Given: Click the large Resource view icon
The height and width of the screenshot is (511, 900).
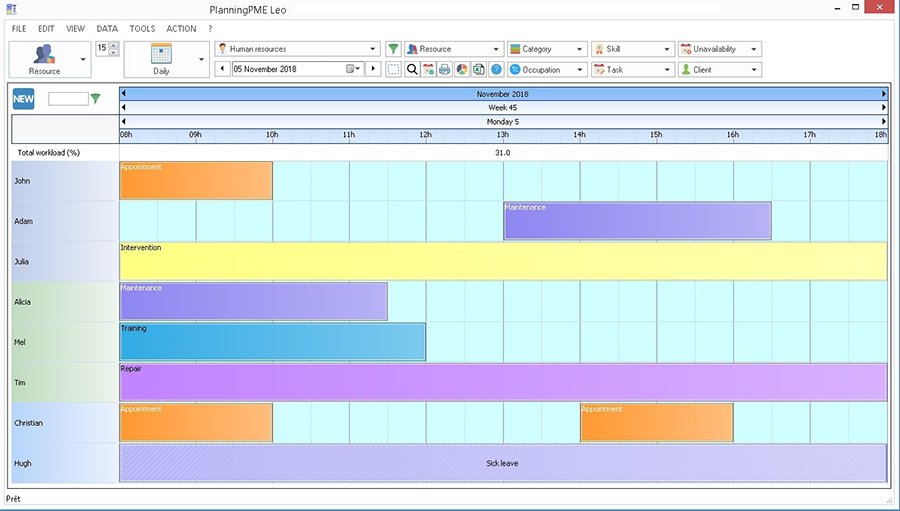Looking at the screenshot, I should 44,55.
